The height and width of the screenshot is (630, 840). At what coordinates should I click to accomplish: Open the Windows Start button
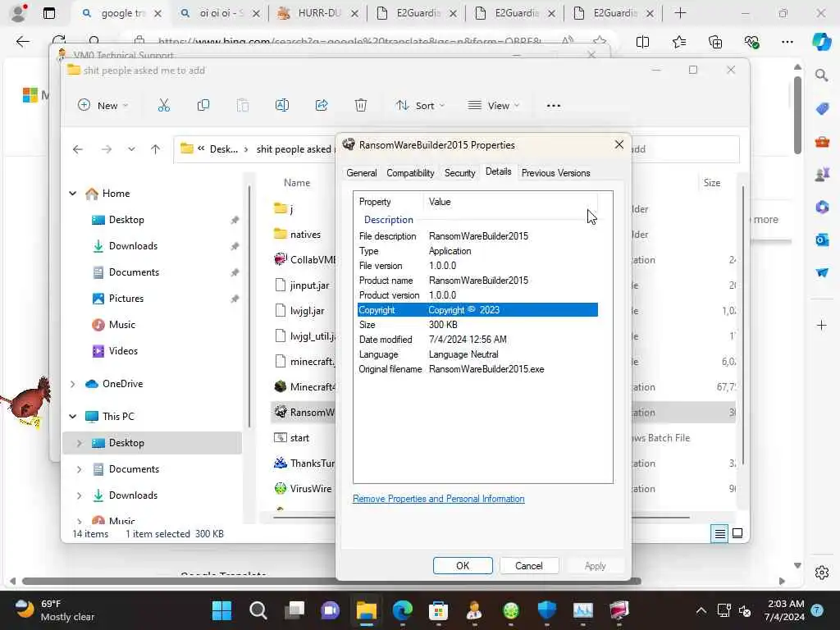click(221, 610)
